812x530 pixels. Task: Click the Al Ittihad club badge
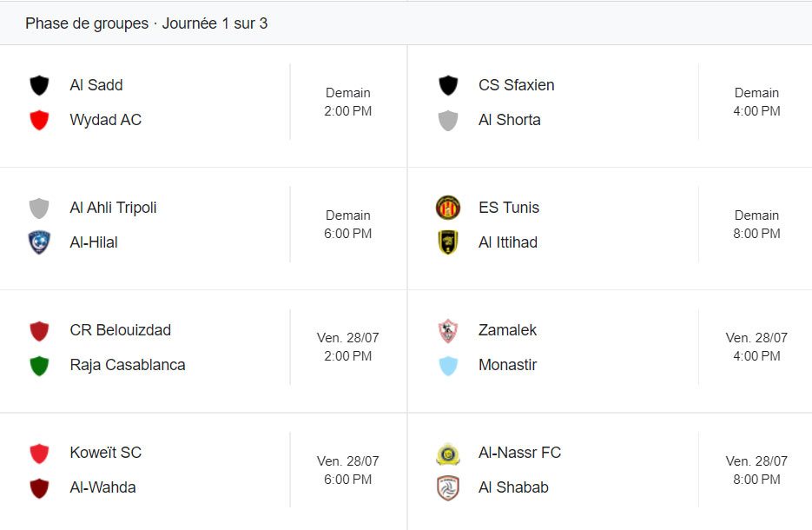pos(448,242)
